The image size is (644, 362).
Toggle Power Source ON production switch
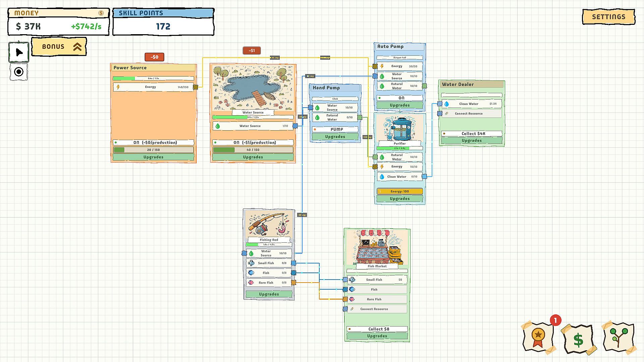click(x=153, y=142)
